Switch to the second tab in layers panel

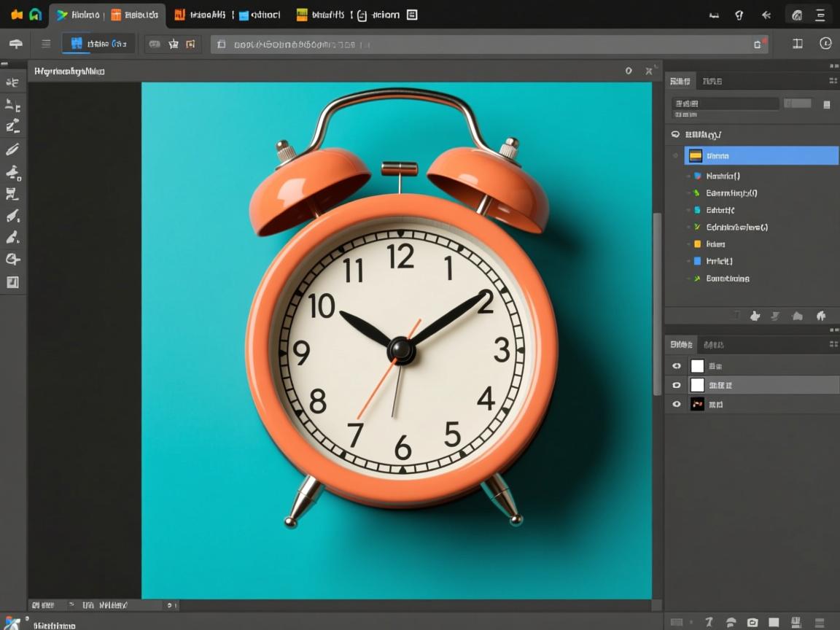pyautogui.click(x=713, y=344)
